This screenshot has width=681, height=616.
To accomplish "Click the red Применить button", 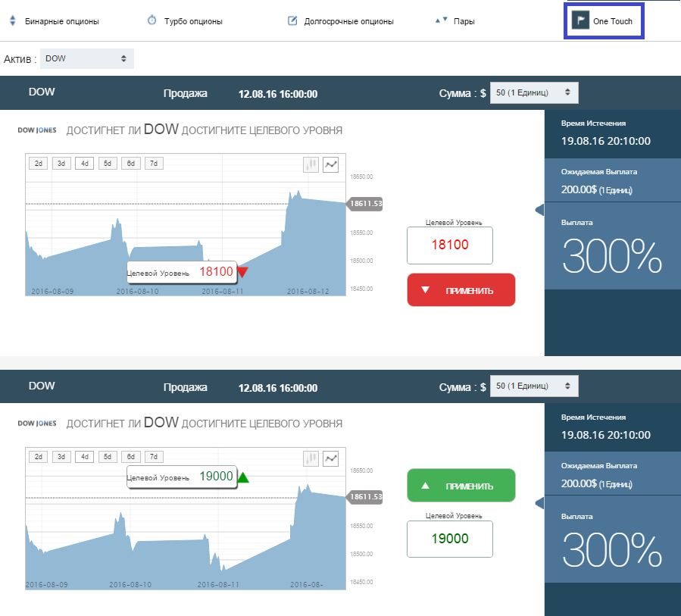I will coord(461,290).
